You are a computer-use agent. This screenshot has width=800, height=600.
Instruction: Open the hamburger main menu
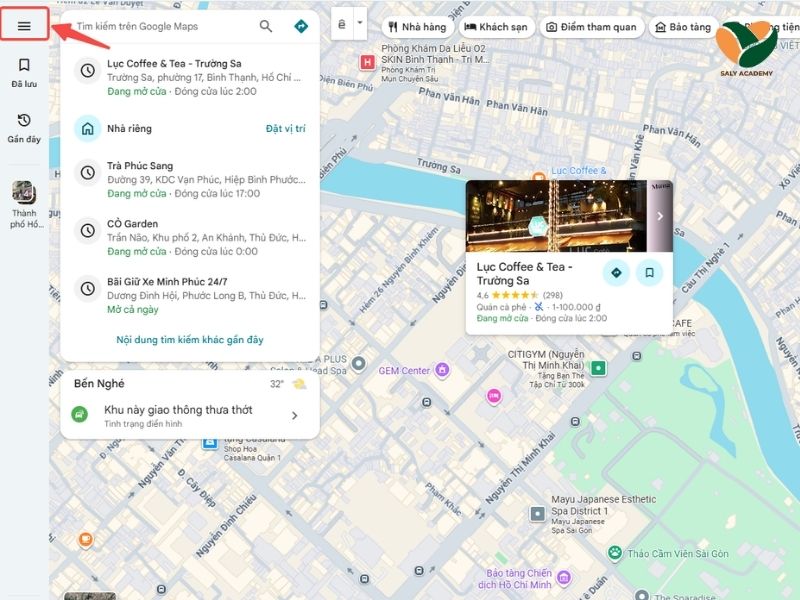[x=24, y=26]
